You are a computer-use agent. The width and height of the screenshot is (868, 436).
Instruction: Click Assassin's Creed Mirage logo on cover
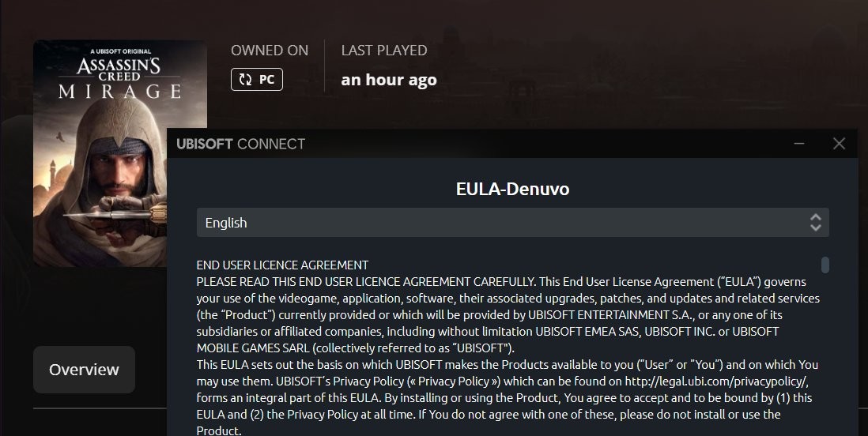pos(120,77)
